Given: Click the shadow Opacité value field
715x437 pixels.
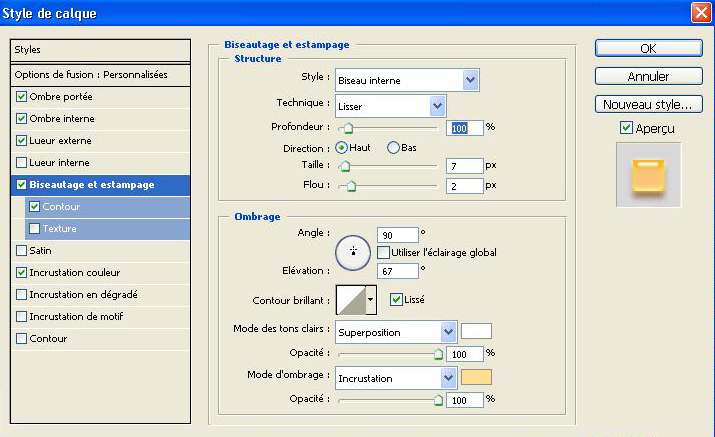Looking at the screenshot, I should click(464, 401).
